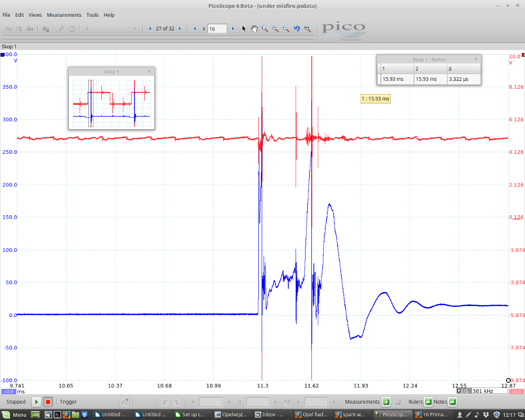Click the zoom to full view icon

[308, 29]
